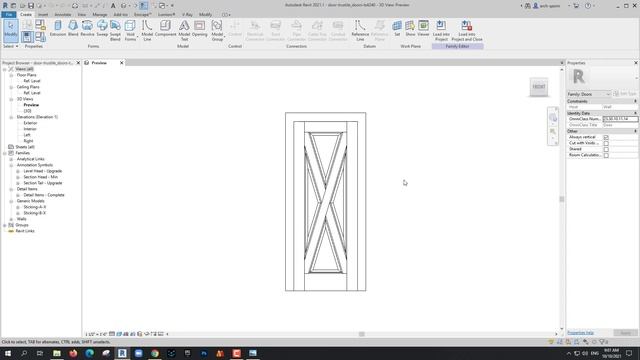The width and height of the screenshot is (640, 360).
Task: Expand the Walls node under Families
Action: (x=11, y=219)
